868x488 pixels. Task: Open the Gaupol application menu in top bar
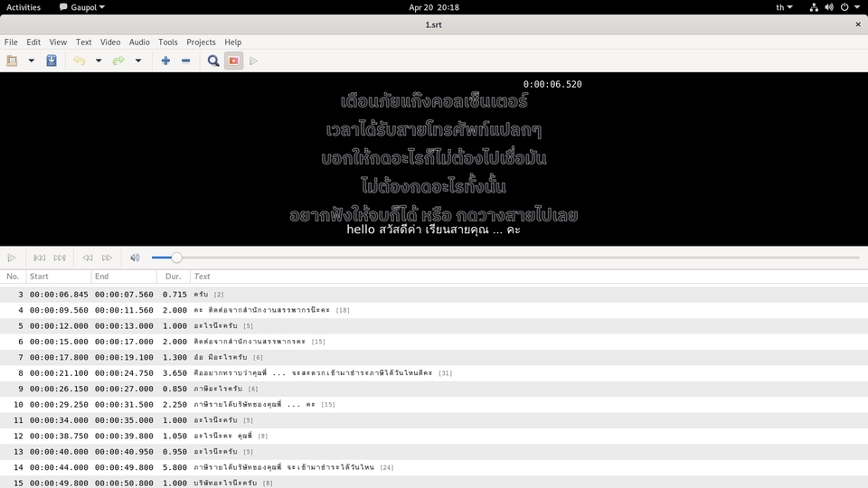pos(82,7)
